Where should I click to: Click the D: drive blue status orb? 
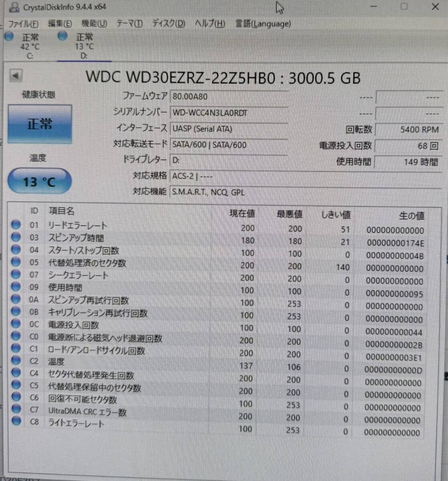click(x=62, y=36)
